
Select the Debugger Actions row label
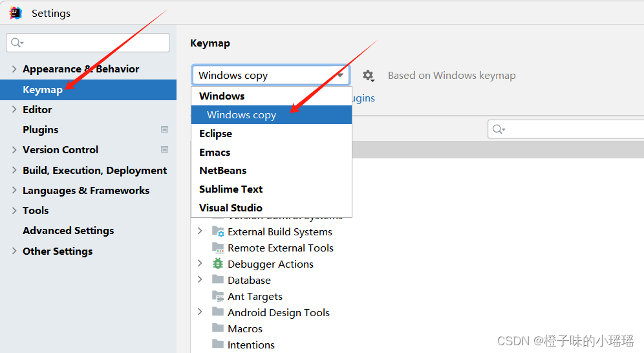tap(271, 264)
